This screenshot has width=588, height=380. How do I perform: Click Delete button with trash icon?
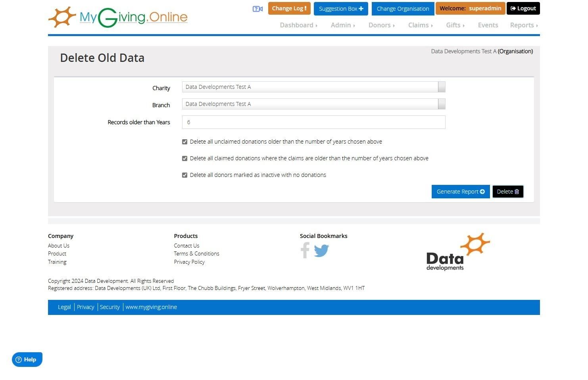point(508,192)
